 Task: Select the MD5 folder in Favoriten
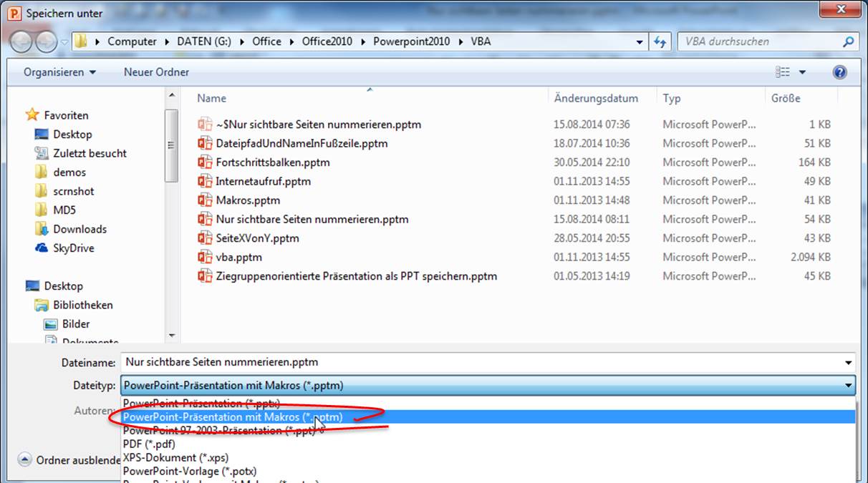point(64,210)
